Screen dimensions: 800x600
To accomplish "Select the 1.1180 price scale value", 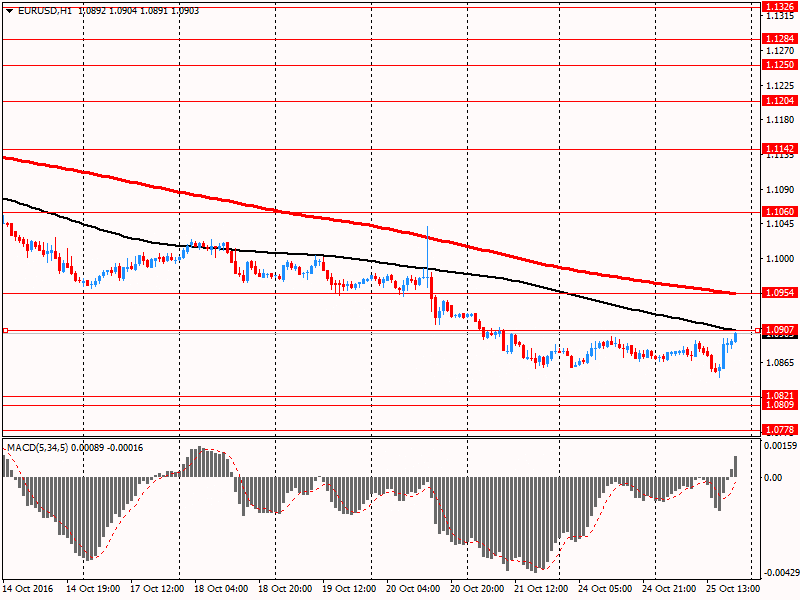I will pyautogui.click(x=780, y=119).
